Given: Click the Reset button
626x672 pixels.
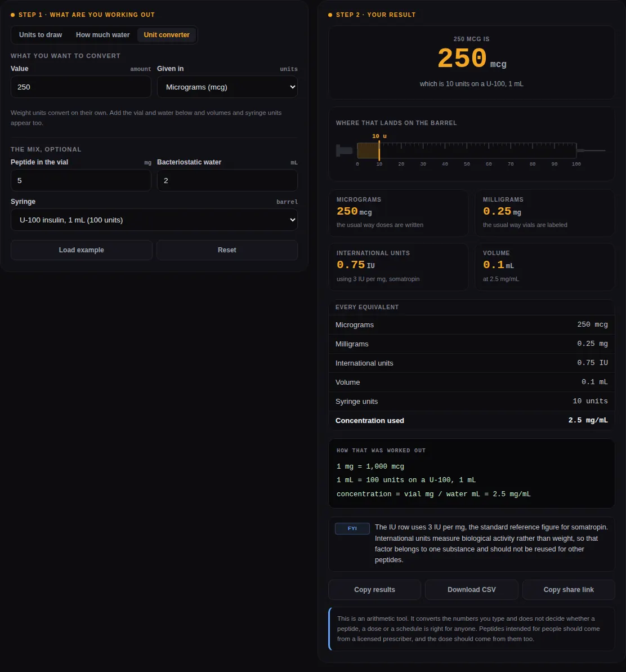Looking at the screenshot, I should (227, 250).
